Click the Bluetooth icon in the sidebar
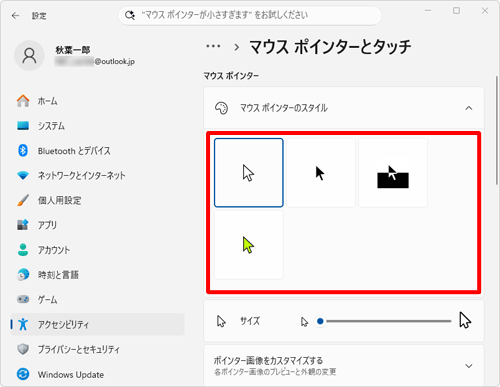The height and width of the screenshot is (387, 500). click(23, 151)
